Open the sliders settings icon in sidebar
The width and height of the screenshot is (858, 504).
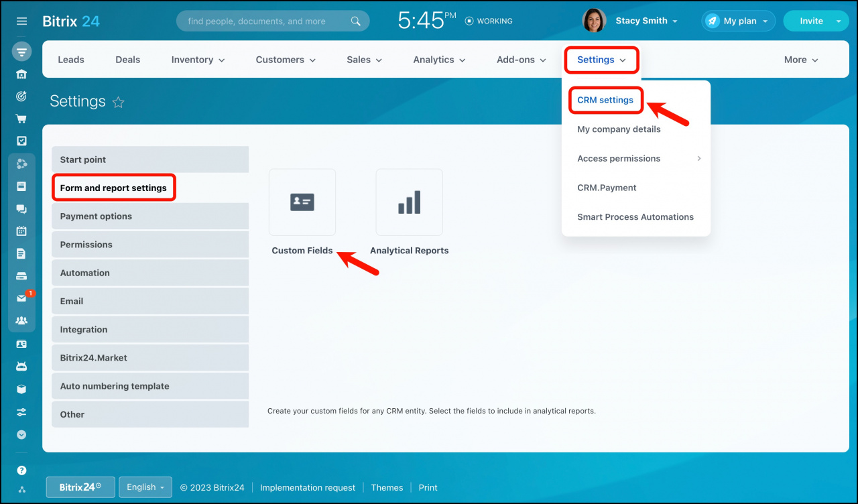[x=21, y=412]
